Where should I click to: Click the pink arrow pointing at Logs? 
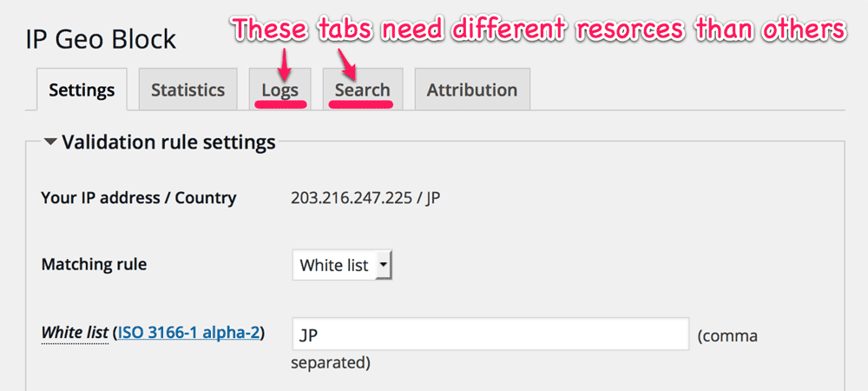click(286, 62)
